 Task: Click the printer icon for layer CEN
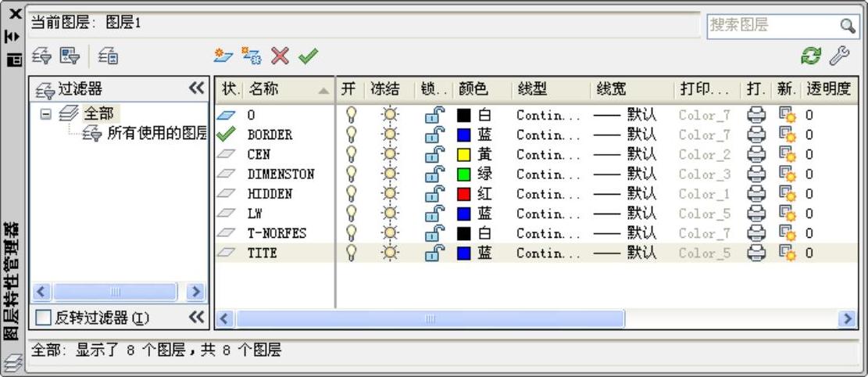(756, 154)
